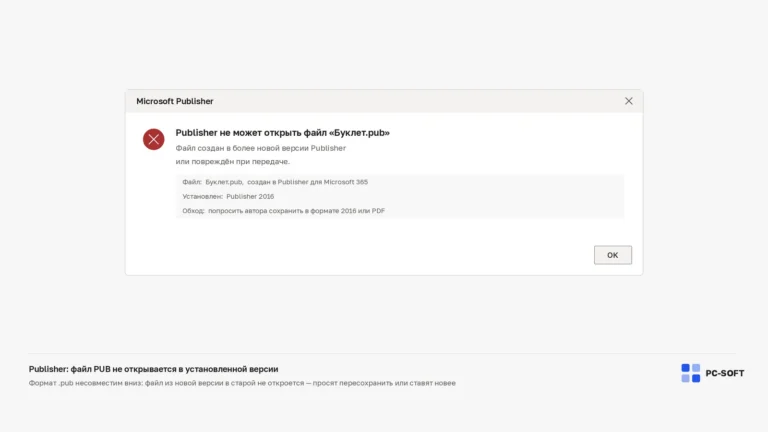768x432 pixels.
Task: Click the PC-SOFT brand text
Action: [724, 373]
